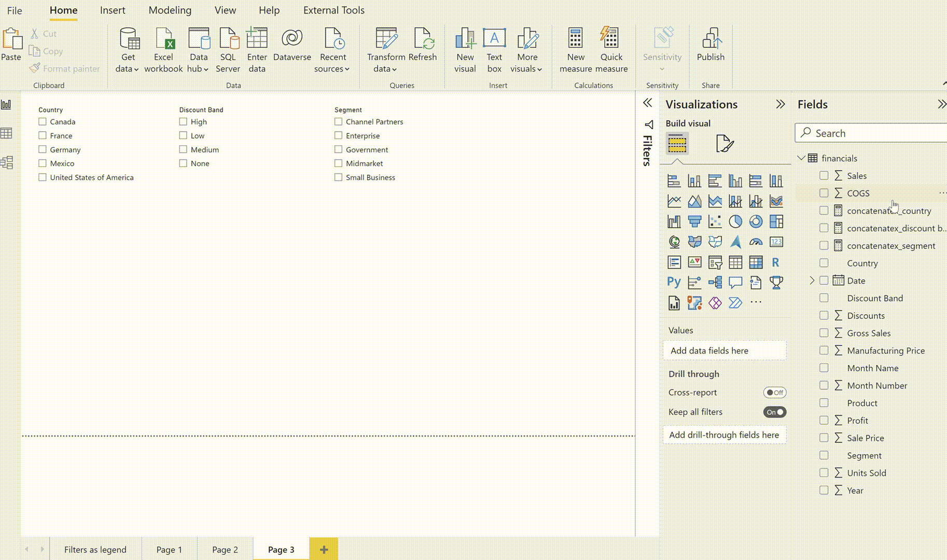Select the treemap visual

pos(776,221)
